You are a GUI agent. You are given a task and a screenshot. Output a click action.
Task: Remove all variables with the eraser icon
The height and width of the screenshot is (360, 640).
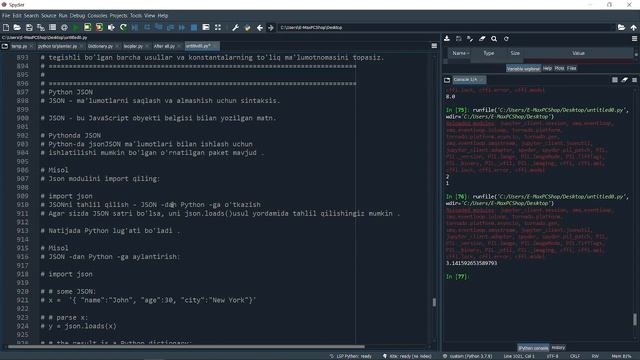click(x=482, y=38)
